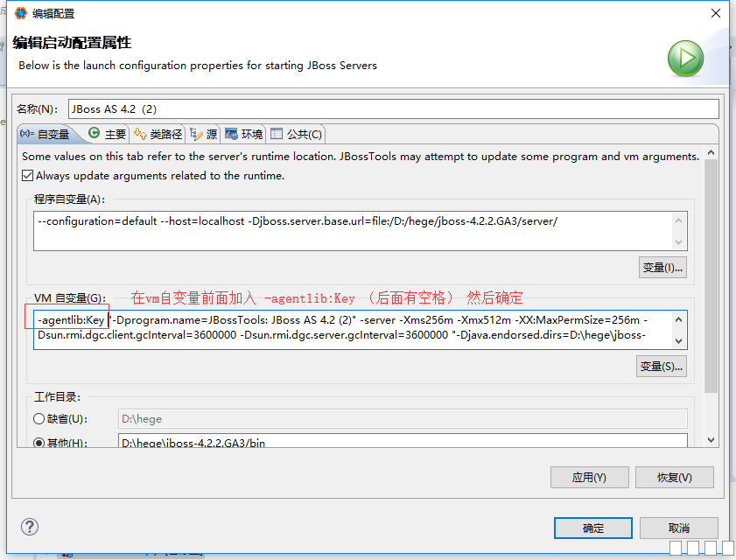Open the 源 (Source) tab
This screenshot has width=736, height=560.
204,134
